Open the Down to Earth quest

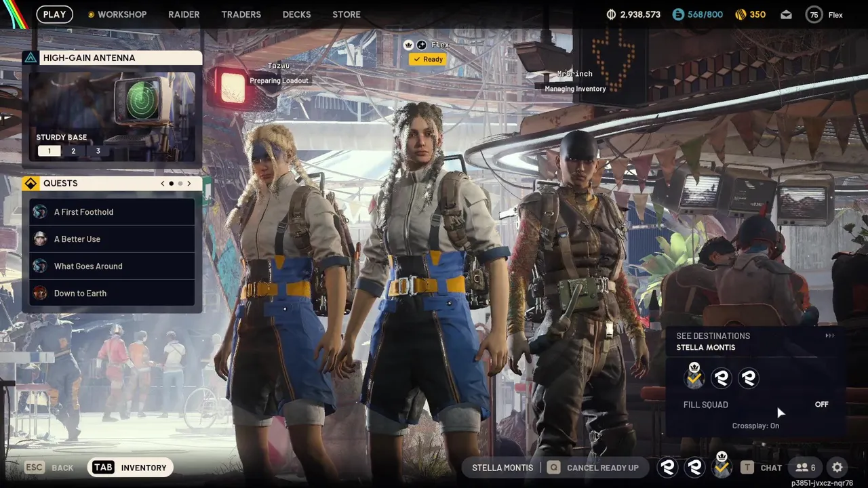113,293
